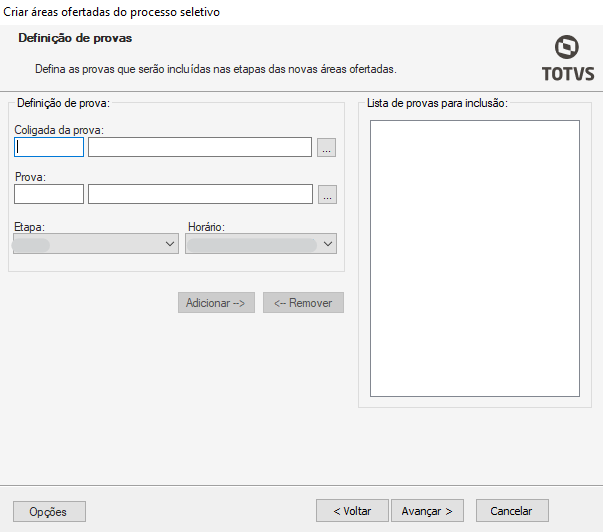Viewport: 603px width, 532px height.
Task: Open the Coligada da prova lookup button
Action: click(327, 148)
